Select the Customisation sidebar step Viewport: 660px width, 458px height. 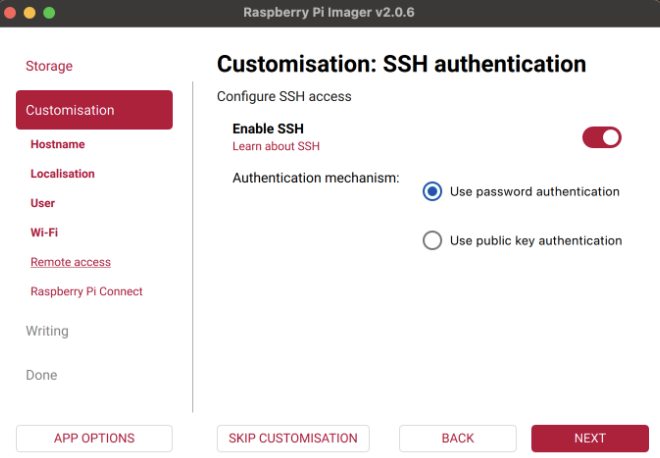click(x=94, y=110)
